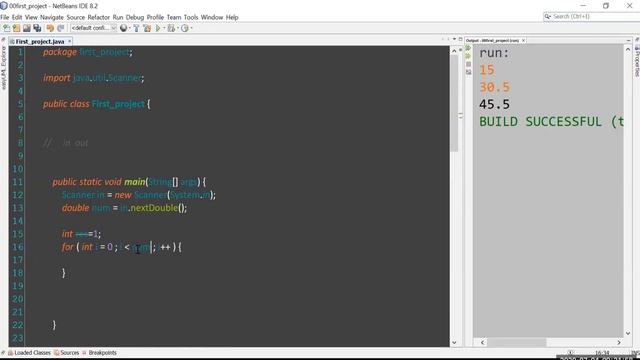
Task: Click the Open Project toolbar icon
Action: pos(27,28)
